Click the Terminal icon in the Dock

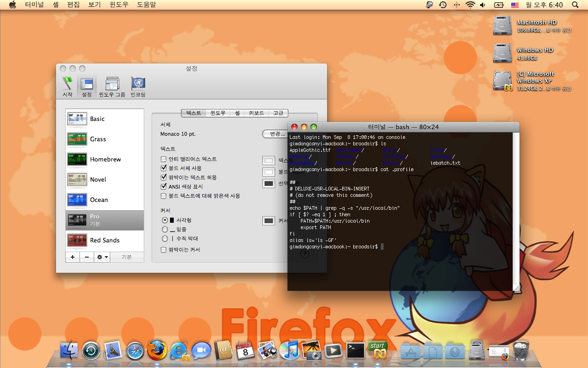click(356, 351)
